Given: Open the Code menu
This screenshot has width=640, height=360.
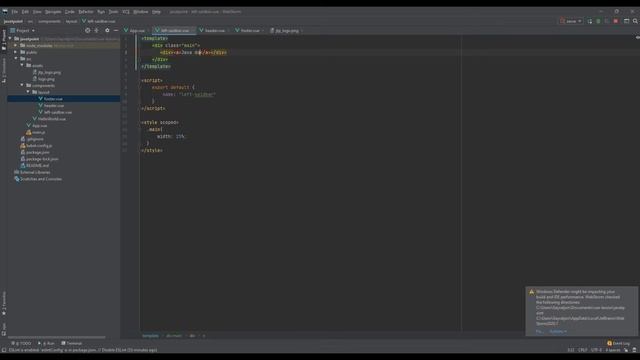Looking at the screenshot, I should tap(70, 12).
